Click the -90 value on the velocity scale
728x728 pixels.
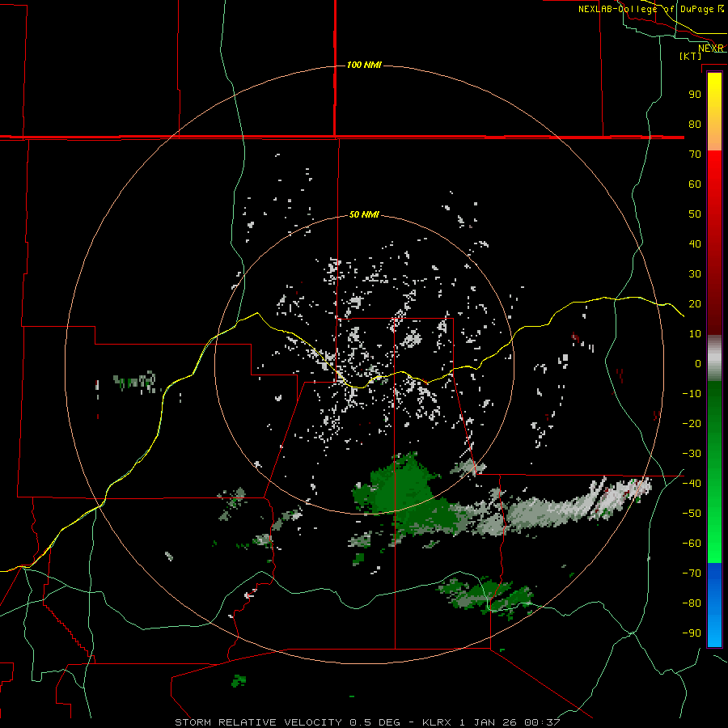click(x=692, y=633)
